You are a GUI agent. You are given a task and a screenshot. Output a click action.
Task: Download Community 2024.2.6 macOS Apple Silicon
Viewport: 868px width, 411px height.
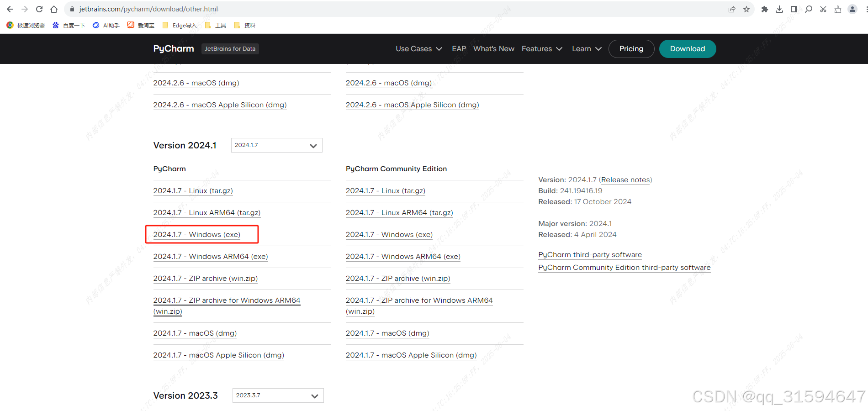point(413,105)
